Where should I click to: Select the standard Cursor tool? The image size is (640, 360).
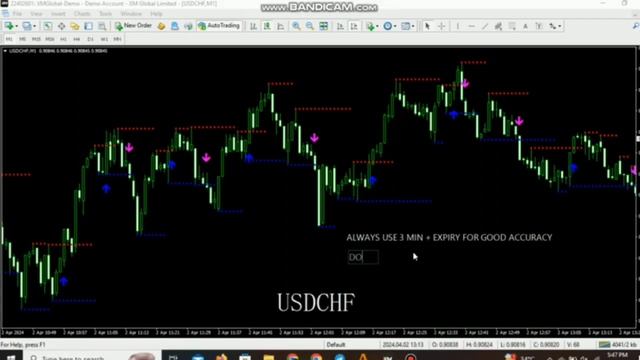point(427,26)
